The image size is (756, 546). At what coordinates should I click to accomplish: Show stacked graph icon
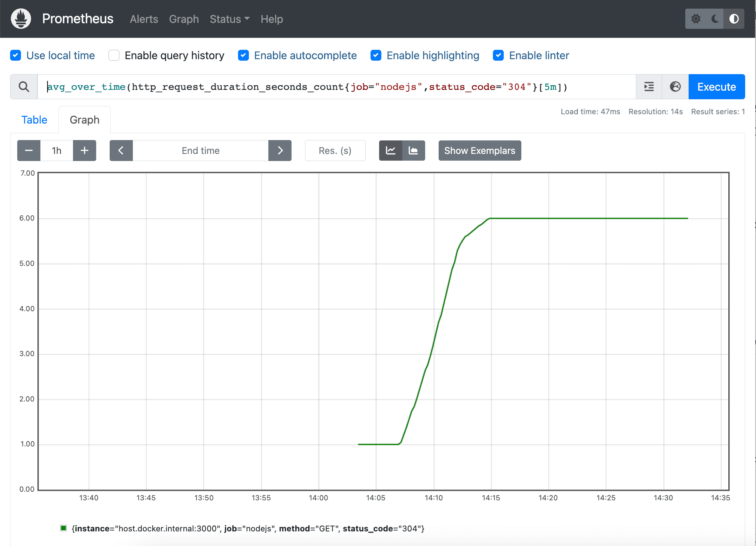pyautogui.click(x=414, y=151)
